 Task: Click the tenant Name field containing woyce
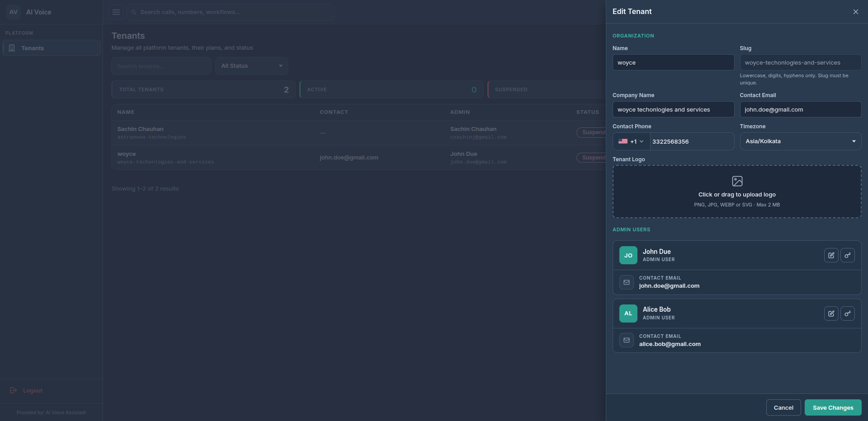673,62
